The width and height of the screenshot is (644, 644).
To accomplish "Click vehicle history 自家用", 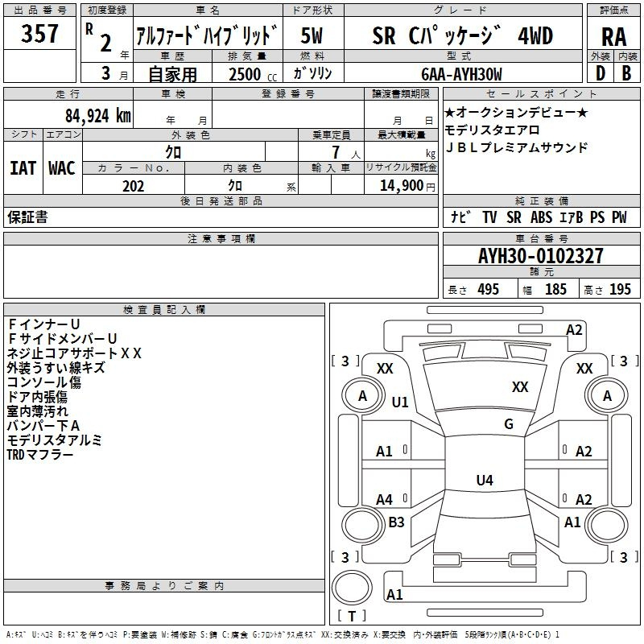I will 172,74.
